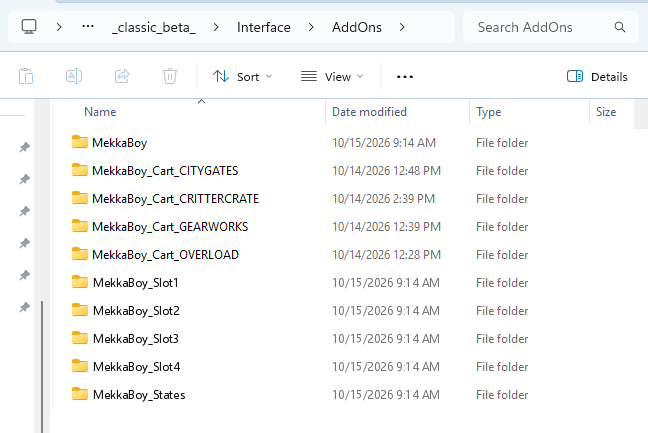Click the Rename toolbar icon
The height and width of the screenshot is (433, 648).
point(74,76)
